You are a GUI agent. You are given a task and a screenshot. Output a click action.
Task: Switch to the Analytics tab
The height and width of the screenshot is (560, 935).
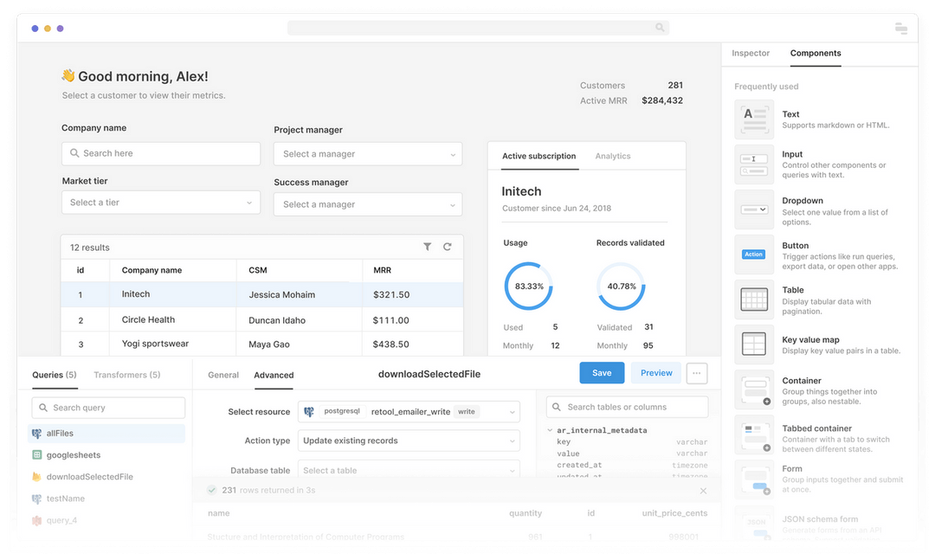point(612,157)
